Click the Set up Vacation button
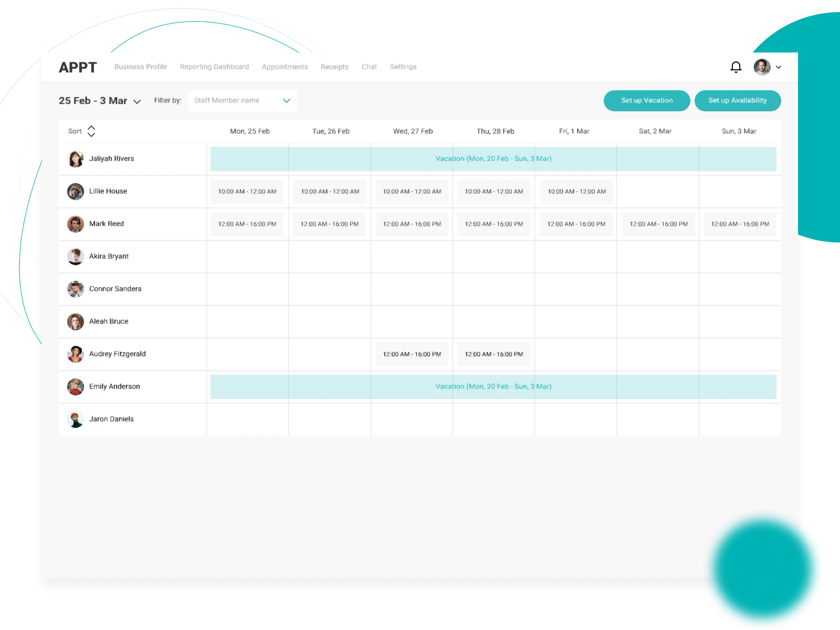 coord(646,100)
